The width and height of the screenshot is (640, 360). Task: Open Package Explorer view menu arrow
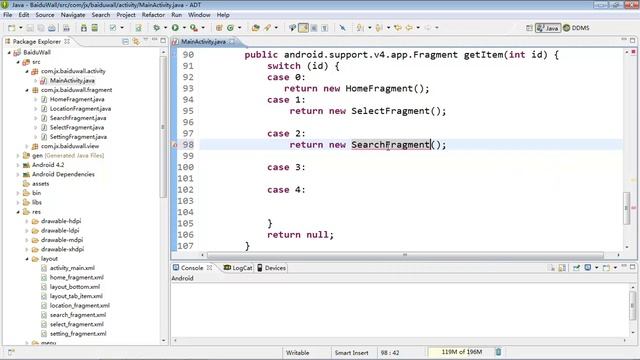click(x=146, y=40)
